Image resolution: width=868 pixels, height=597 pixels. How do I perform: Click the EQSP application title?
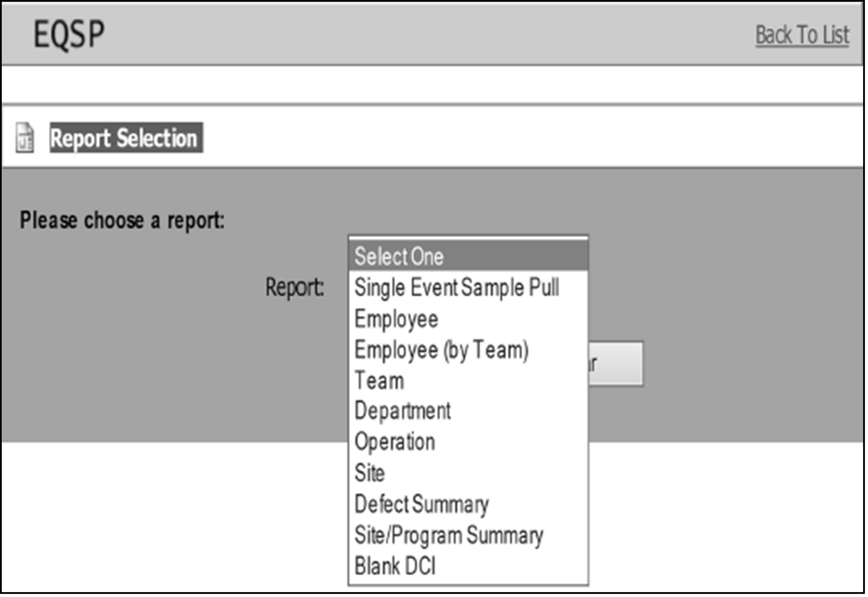[69, 35]
